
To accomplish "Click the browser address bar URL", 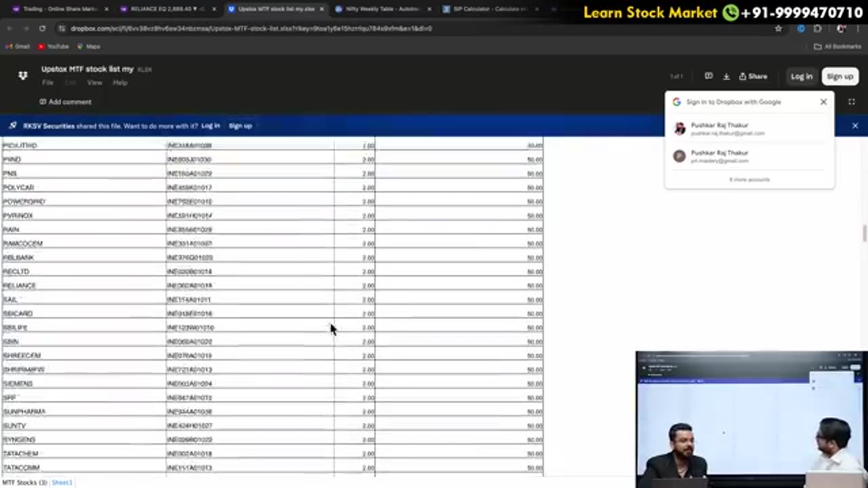I will [x=251, y=28].
